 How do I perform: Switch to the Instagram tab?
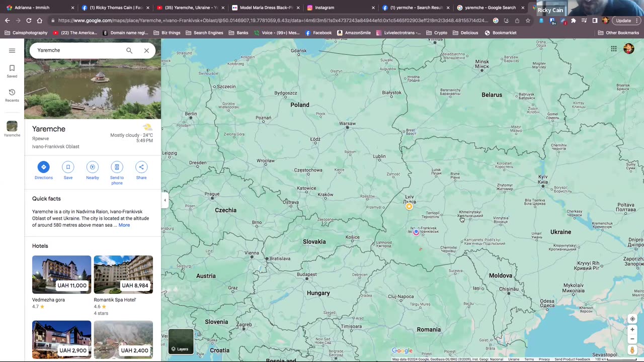click(341, 8)
